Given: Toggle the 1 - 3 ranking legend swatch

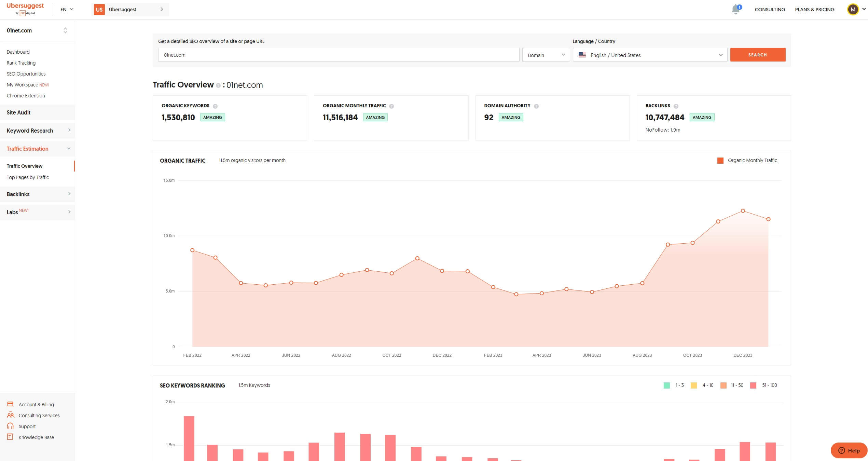Looking at the screenshot, I should click(666, 385).
